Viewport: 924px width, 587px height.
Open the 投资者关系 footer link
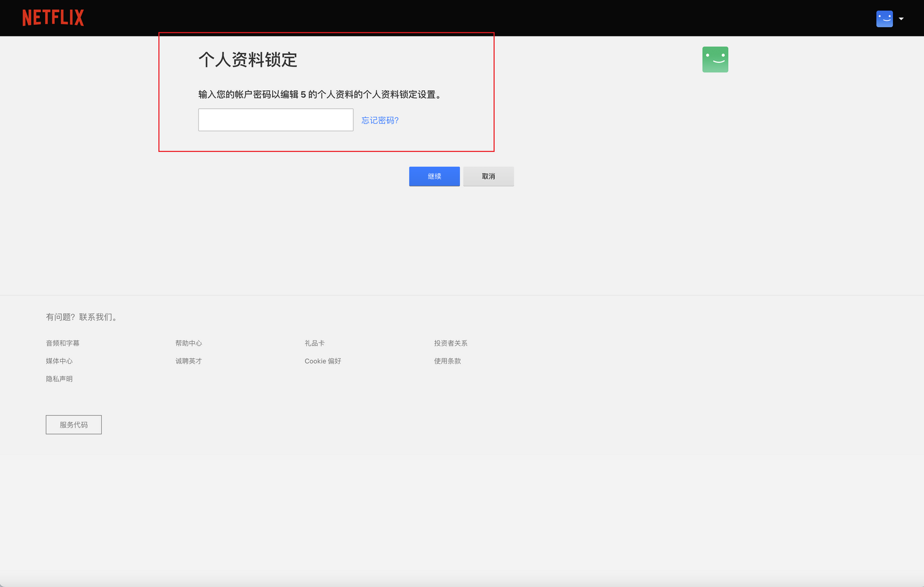click(x=451, y=343)
